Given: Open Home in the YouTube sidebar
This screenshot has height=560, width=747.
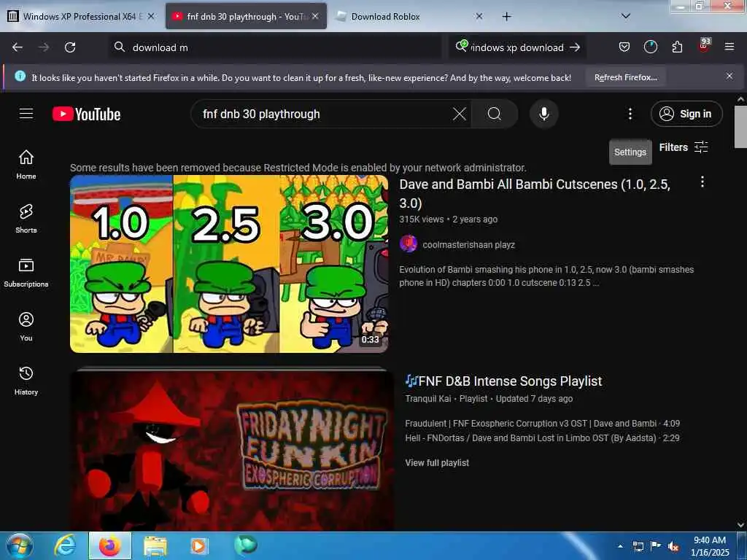Looking at the screenshot, I should coord(26,164).
